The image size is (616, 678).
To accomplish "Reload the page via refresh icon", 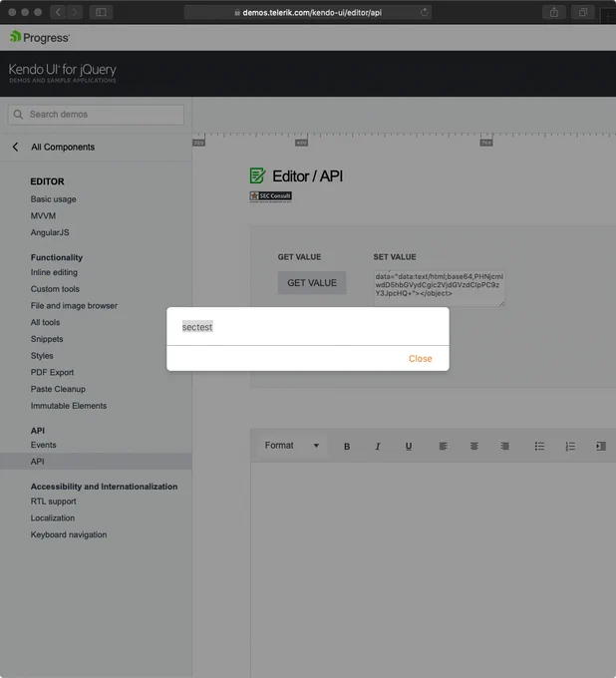I will click(424, 12).
